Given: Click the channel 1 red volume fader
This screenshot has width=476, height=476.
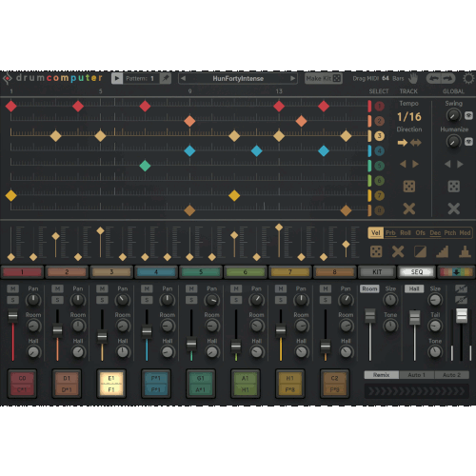Looking at the screenshot, I should (12, 315).
